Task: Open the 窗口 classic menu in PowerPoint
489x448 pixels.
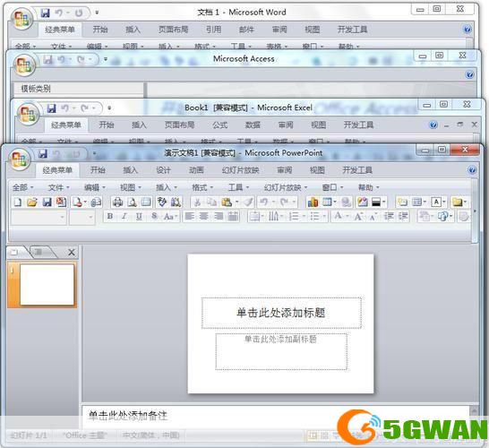Action: [332, 187]
